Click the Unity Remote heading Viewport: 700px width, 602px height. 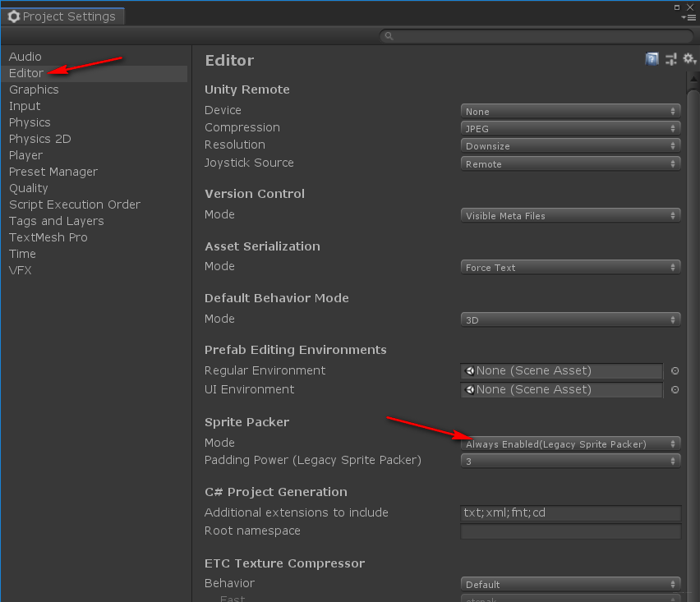click(246, 90)
